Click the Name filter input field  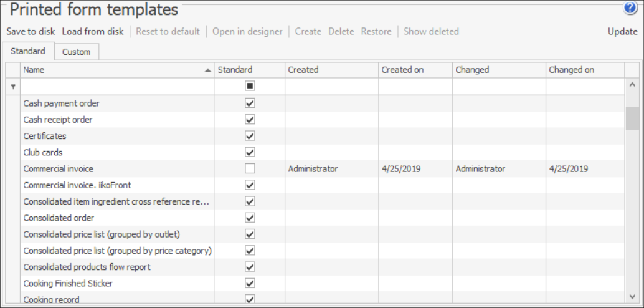[117, 87]
